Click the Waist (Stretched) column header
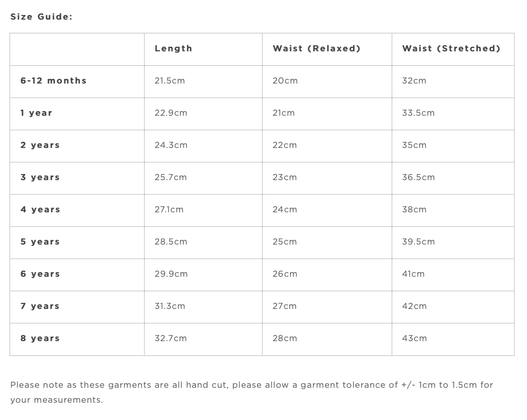This screenshot has width=527, height=420. (451, 49)
